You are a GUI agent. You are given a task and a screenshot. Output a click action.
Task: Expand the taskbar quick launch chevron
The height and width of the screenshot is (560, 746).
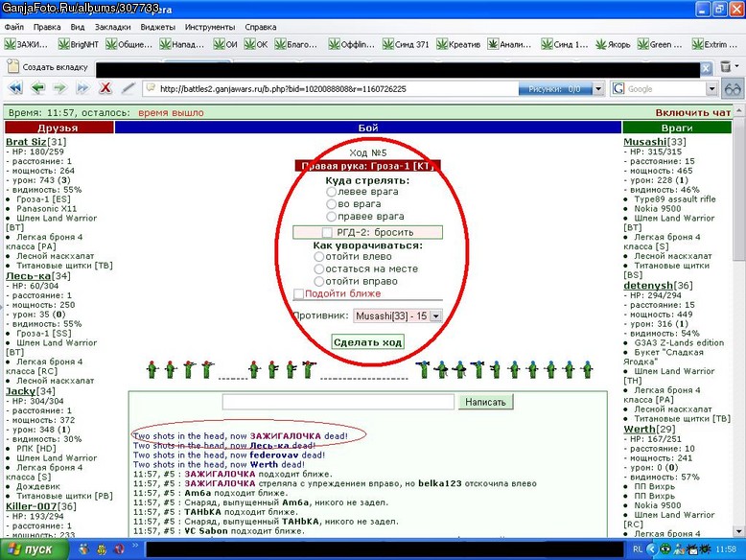pyautogui.click(x=134, y=546)
